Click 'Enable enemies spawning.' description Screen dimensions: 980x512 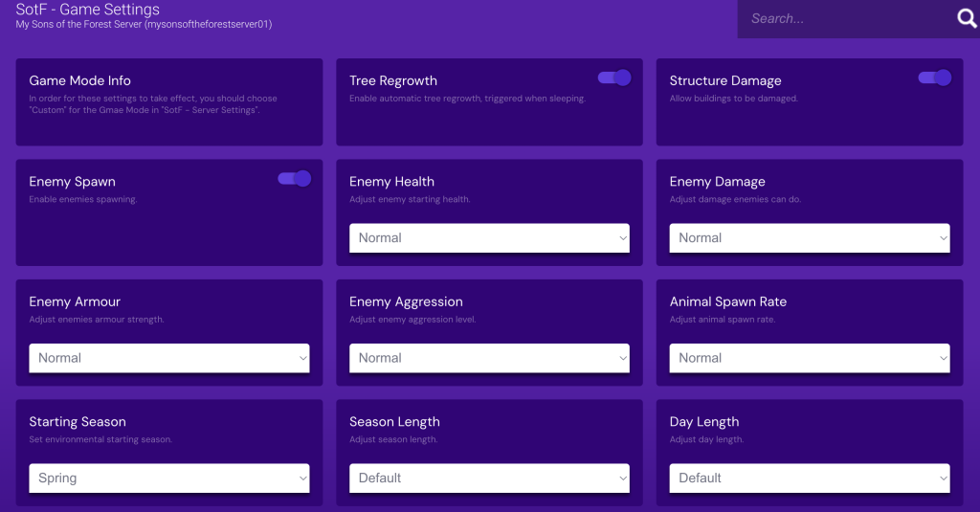83,199
